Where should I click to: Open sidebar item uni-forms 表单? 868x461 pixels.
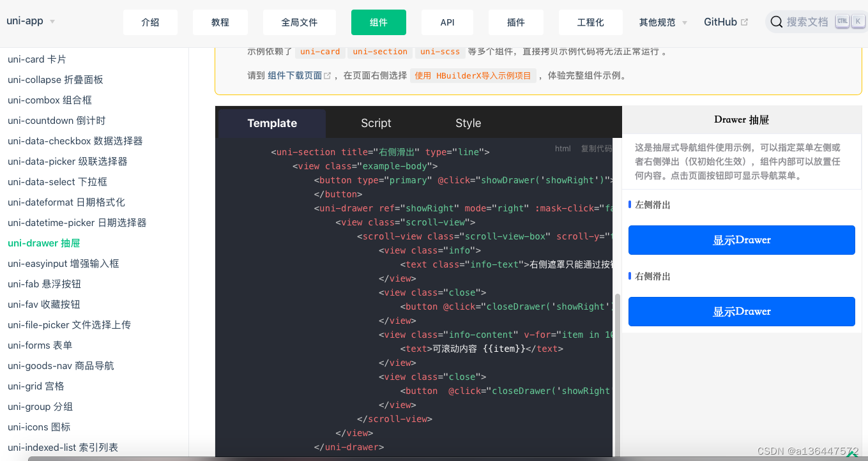40,345
